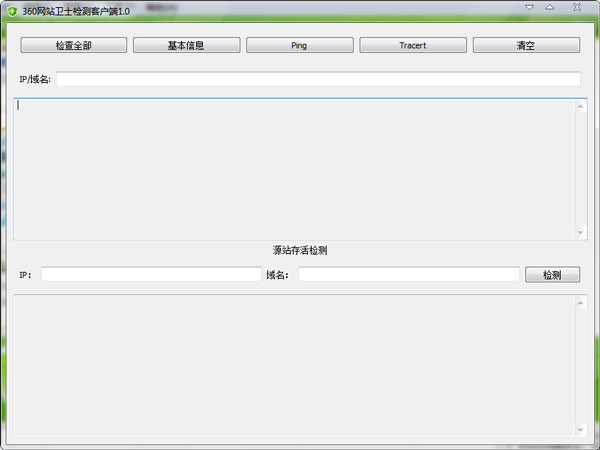Click lower output scrollbar down arrow
This screenshot has height=450, width=600.
[580, 429]
